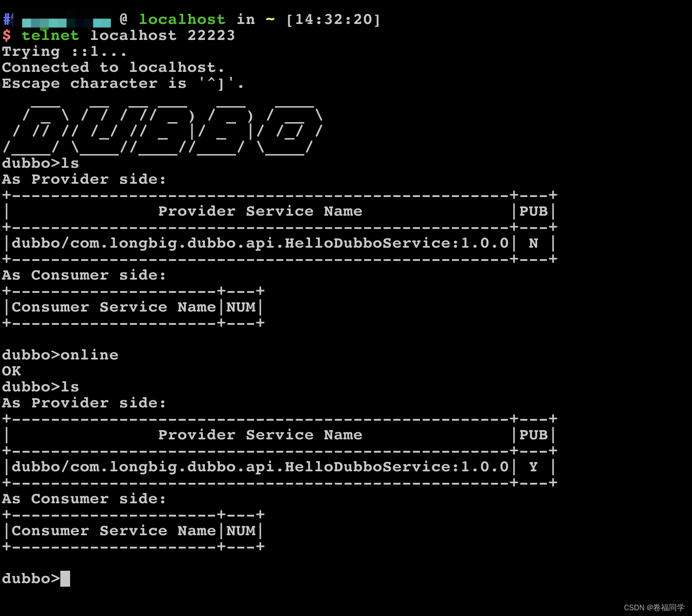Click the 'telnet' command word
Image resolution: width=692 pixels, height=616 pixels.
[50, 36]
